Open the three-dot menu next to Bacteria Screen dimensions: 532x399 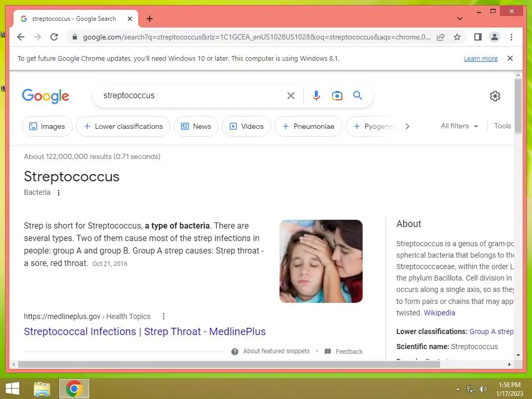[59, 193]
